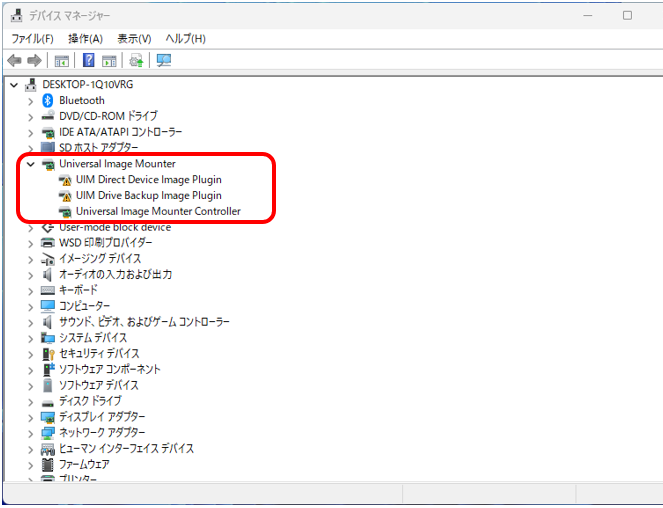The width and height of the screenshot is (663, 508).
Task: Click warning icon of UIM Drive Backup Image Plugin
Action: point(65,196)
